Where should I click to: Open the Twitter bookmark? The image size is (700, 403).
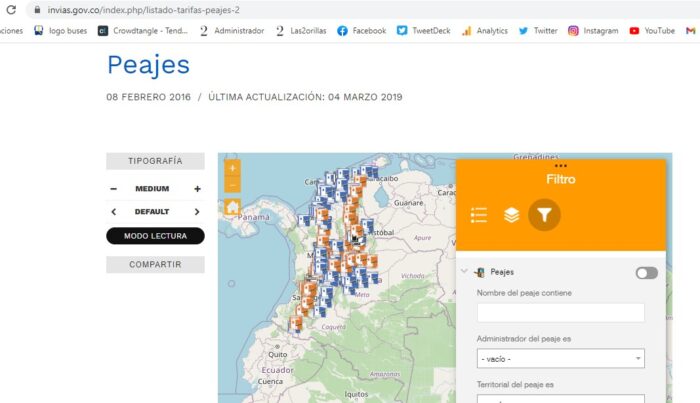[x=538, y=31]
